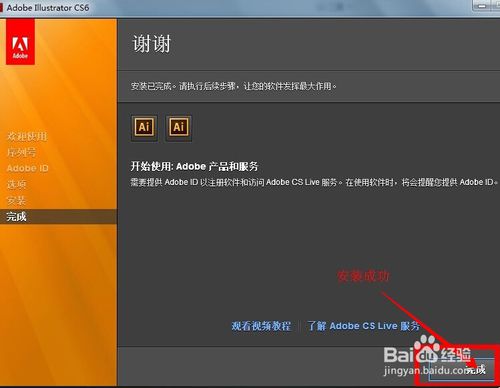Viewport: 500px width, 388px height.
Task: Click the left Ai product icon
Action: click(144, 127)
